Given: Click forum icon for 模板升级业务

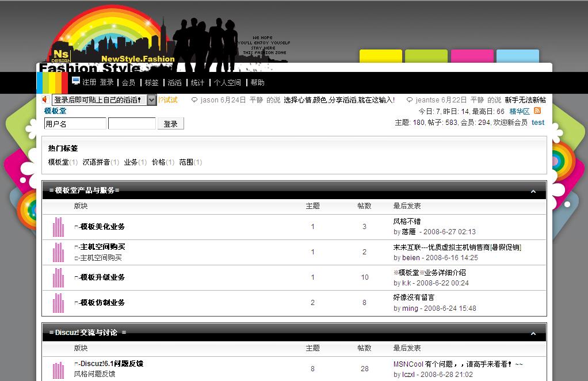Looking at the screenshot, I should (x=58, y=277).
